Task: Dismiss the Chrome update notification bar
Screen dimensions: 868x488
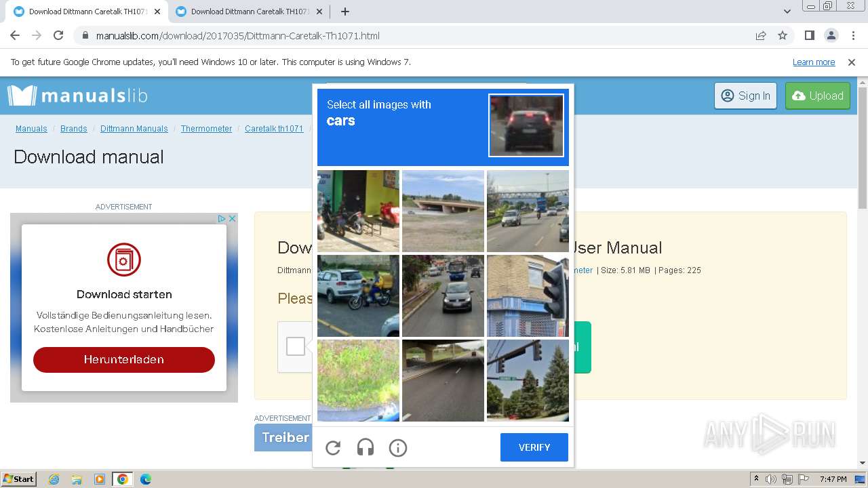Action: pyautogui.click(x=852, y=62)
